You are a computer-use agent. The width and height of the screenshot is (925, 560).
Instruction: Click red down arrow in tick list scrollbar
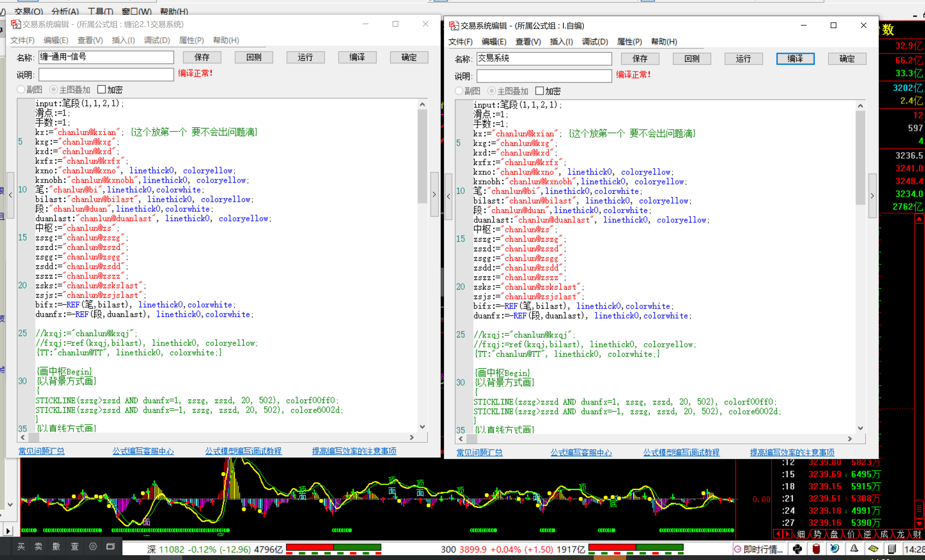point(919,524)
